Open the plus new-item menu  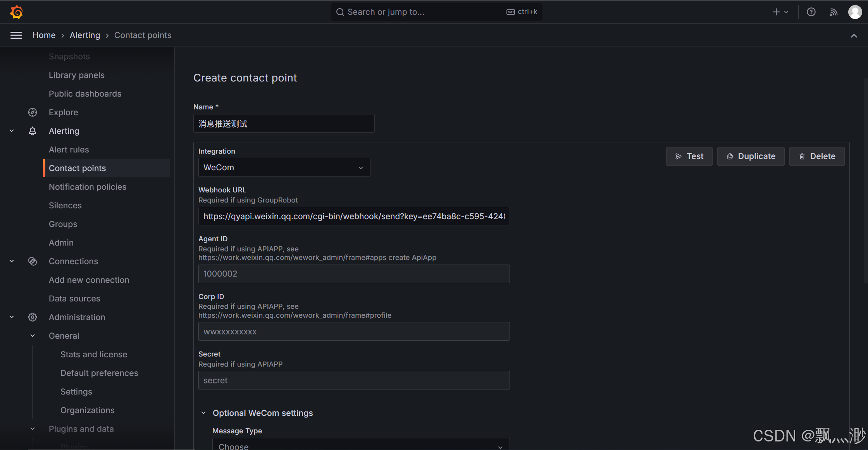click(780, 12)
